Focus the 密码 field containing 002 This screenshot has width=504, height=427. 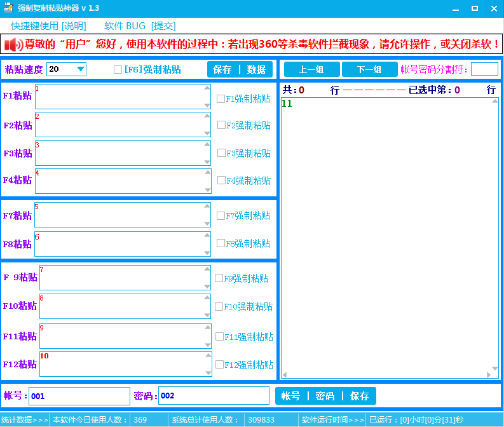213,396
